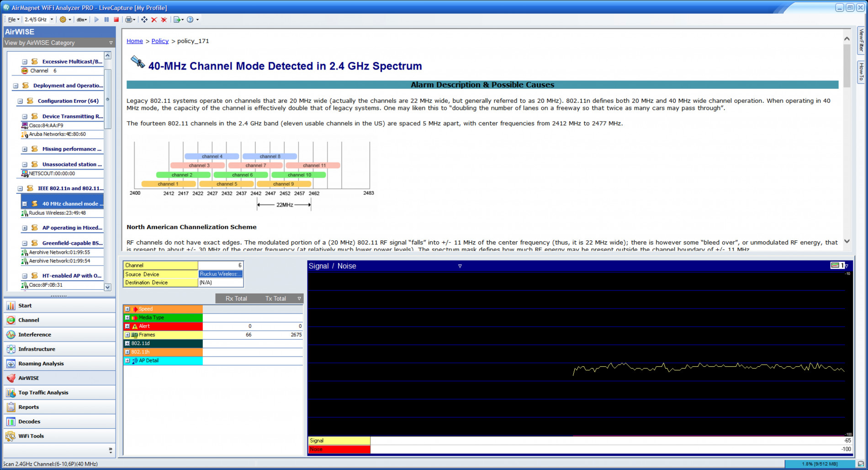
Task: Expand the Missing performance tree node
Action: tap(25, 149)
